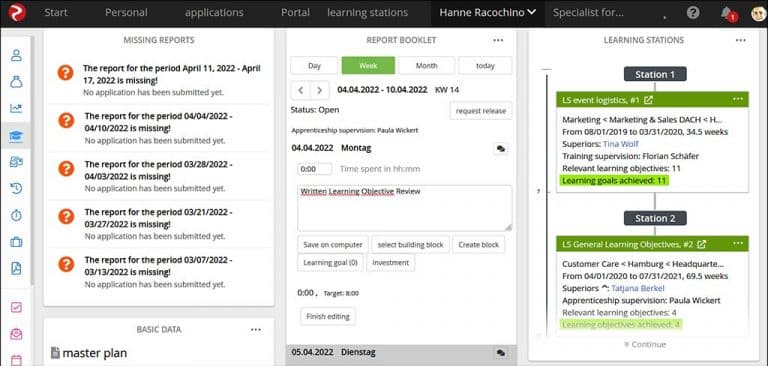Open the history clock sidebar icon
Screen dimensions: 768x366
pos(16,188)
